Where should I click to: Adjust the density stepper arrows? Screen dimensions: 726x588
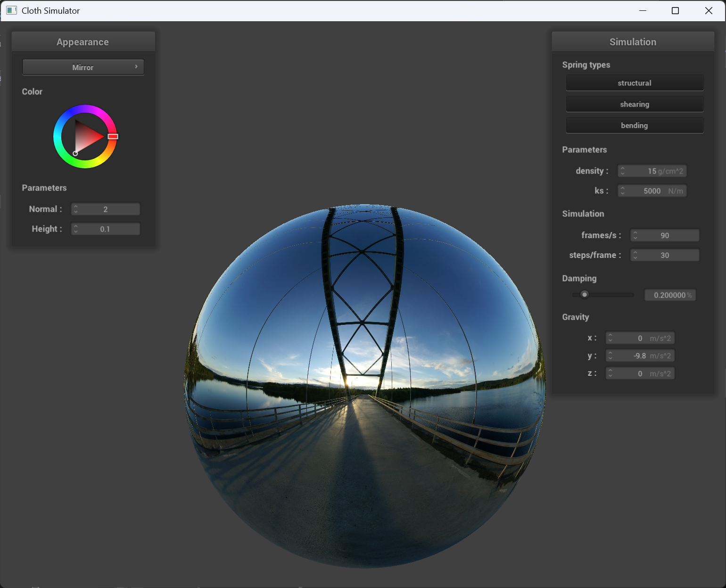[623, 171]
